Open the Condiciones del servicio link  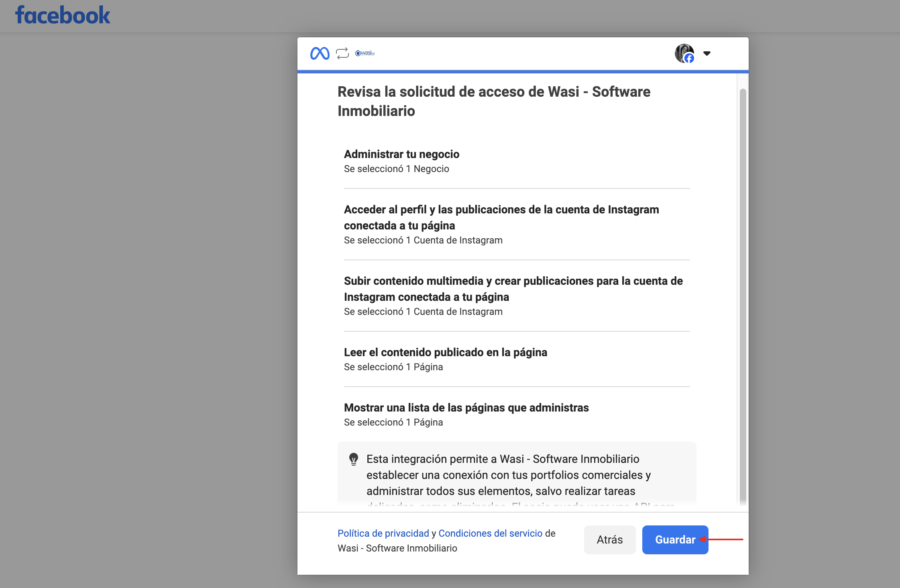tap(490, 533)
